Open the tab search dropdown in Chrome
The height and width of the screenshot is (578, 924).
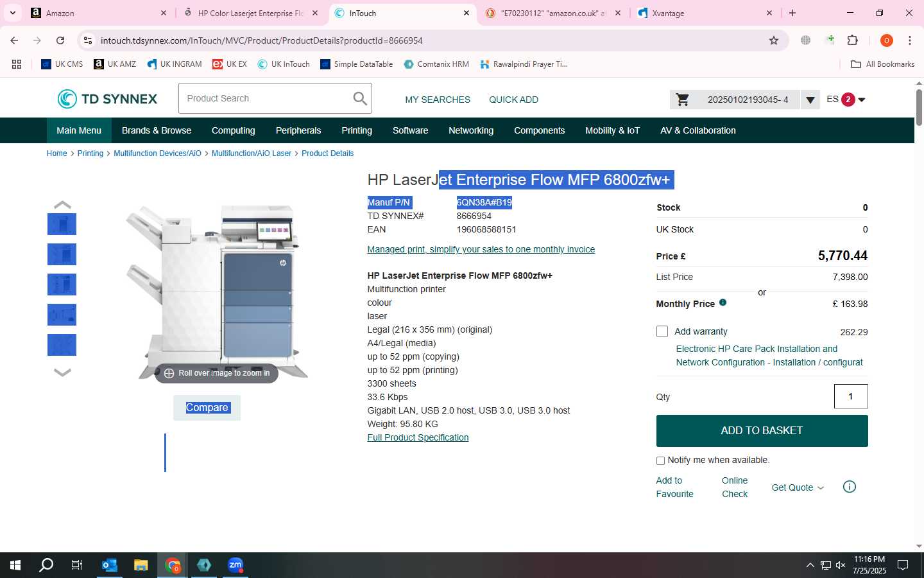(x=12, y=13)
